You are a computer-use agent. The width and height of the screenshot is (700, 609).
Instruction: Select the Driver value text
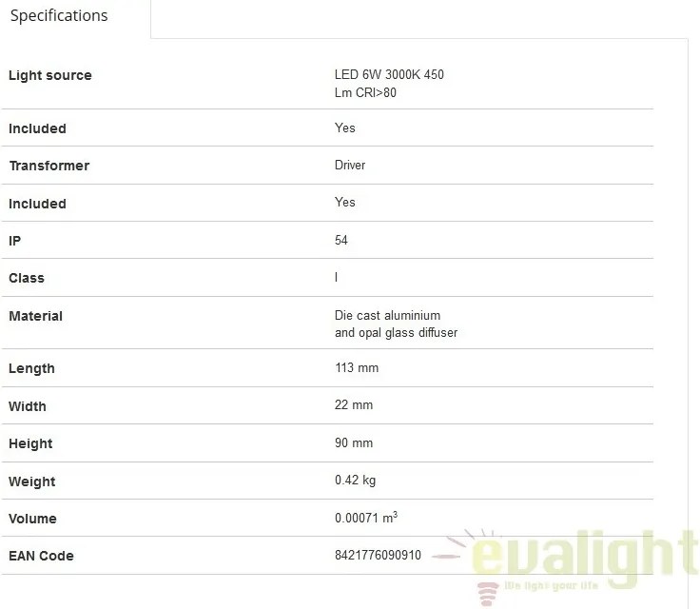pos(350,165)
